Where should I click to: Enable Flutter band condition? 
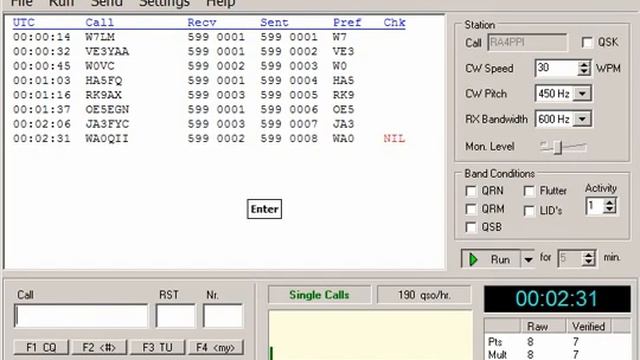click(529, 191)
